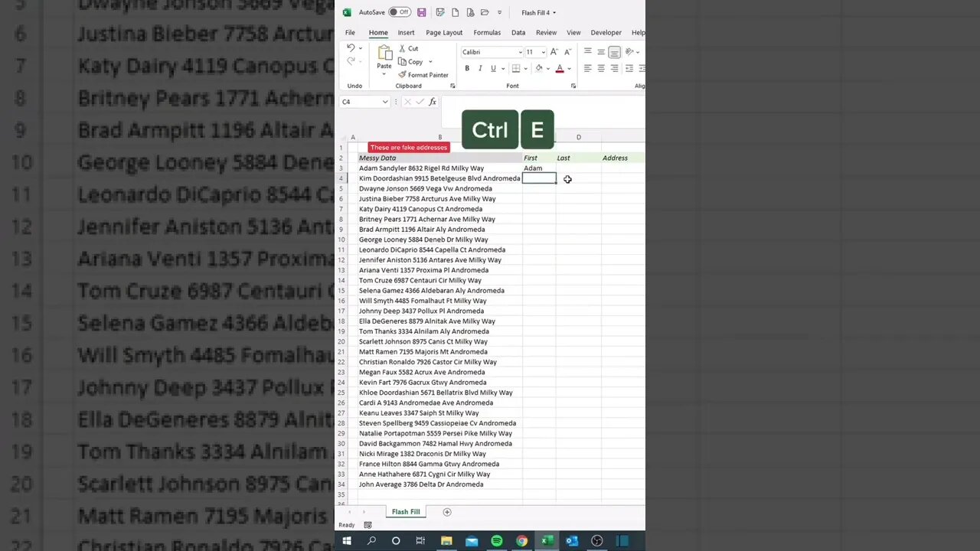This screenshot has width=980, height=551.
Task: Select Kim Doordashian 9915 Betelgeuse Blvd row
Action: [439, 178]
